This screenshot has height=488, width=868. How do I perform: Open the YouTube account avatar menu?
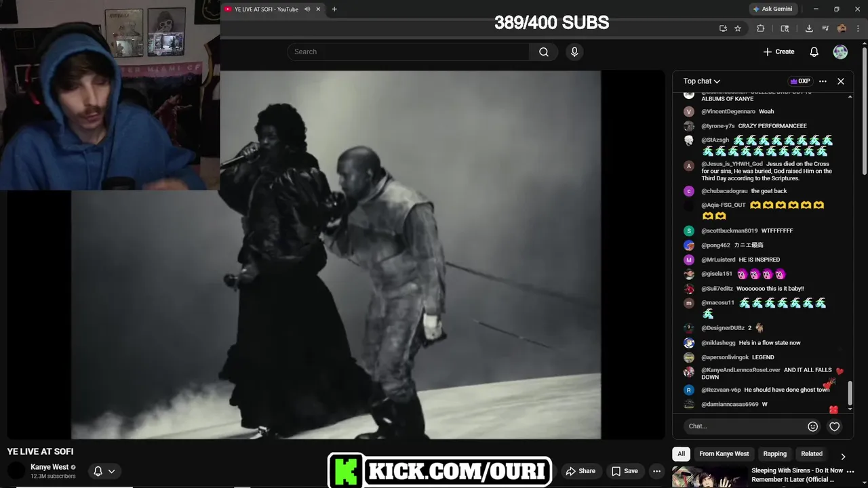click(x=840, y=52)
